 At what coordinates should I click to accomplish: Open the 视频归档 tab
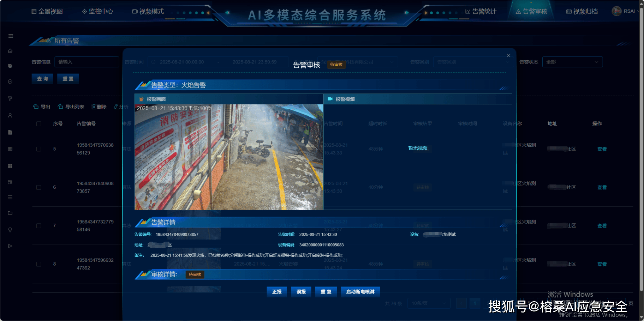582,12
